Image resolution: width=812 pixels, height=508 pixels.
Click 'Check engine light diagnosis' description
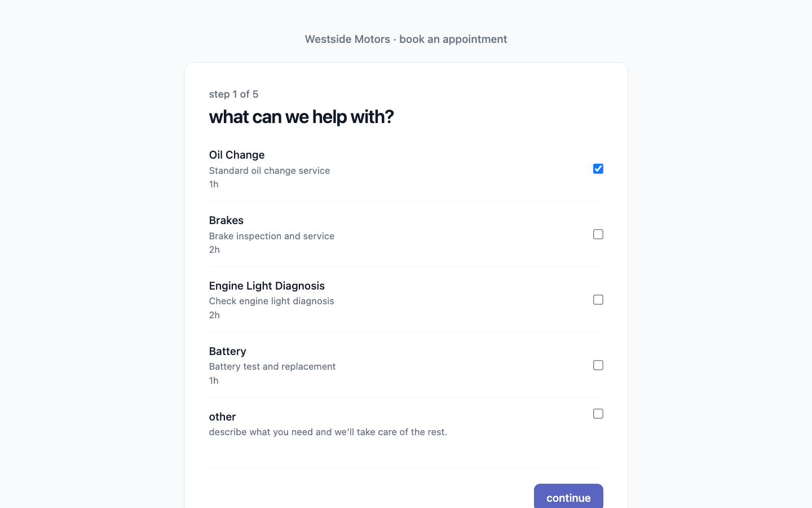(x=272, y=301)
